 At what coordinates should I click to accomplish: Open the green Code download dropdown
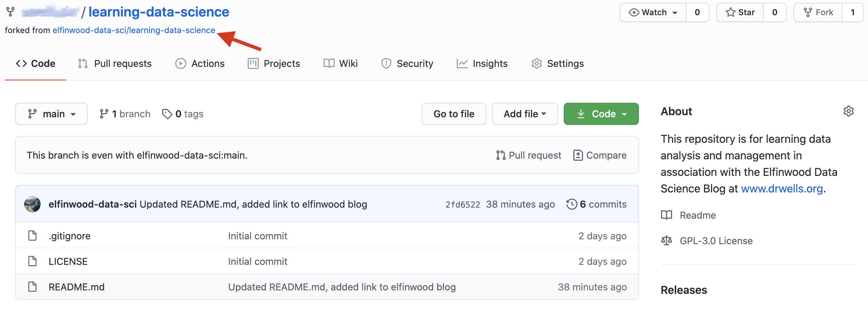[x=601, y=114]
